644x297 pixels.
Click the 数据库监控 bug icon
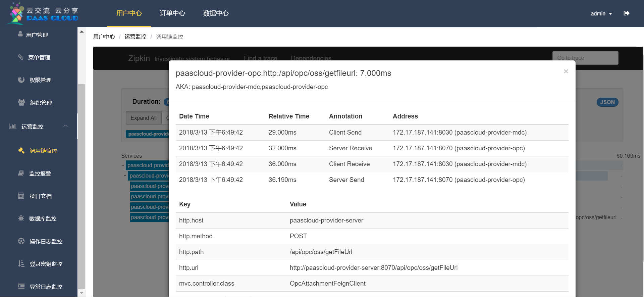pos(21,218)
